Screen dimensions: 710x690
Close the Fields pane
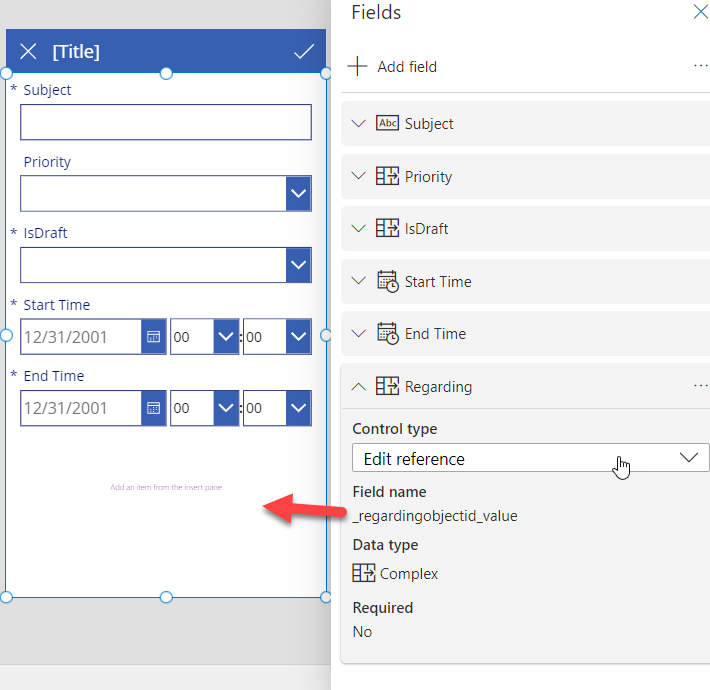[700, 12]
